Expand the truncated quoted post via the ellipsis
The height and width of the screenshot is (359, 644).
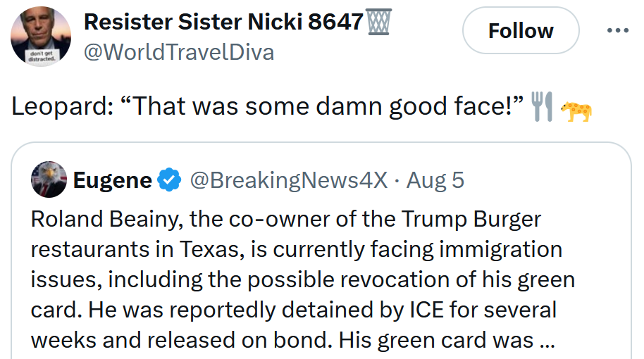(546, 340)
